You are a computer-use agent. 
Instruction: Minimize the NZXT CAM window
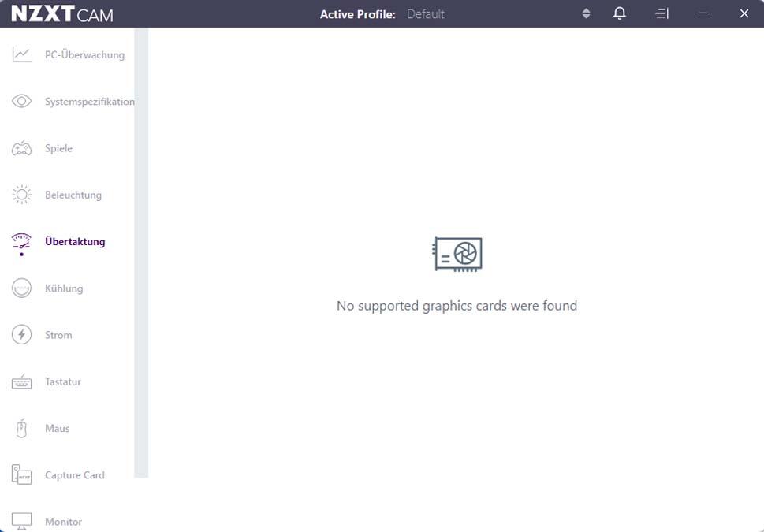pos(703,13)
